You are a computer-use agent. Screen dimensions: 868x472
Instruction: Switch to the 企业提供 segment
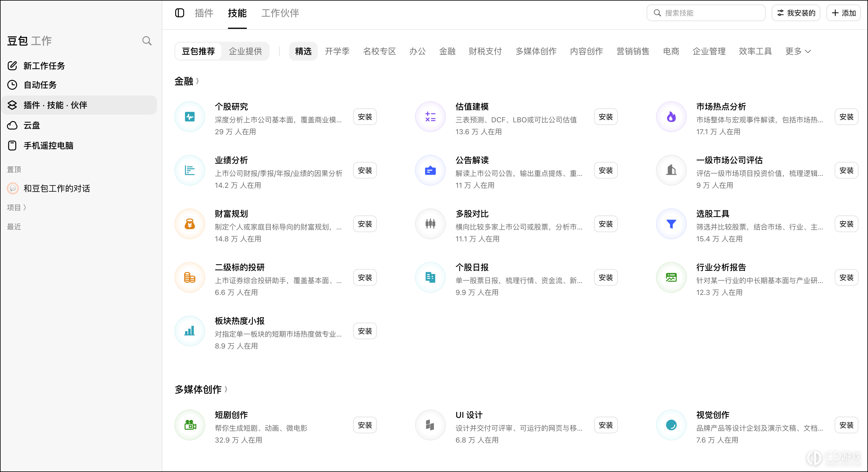point(245,51)
